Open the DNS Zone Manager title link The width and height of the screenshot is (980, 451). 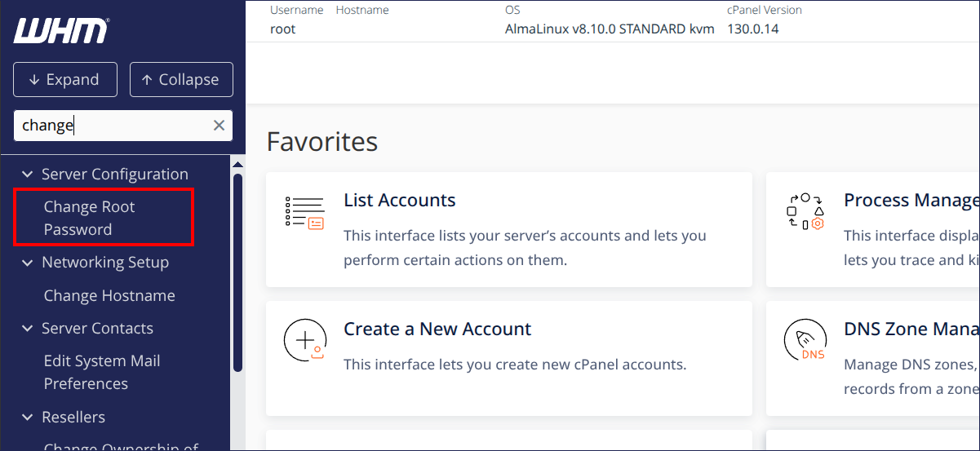point(910,329)
